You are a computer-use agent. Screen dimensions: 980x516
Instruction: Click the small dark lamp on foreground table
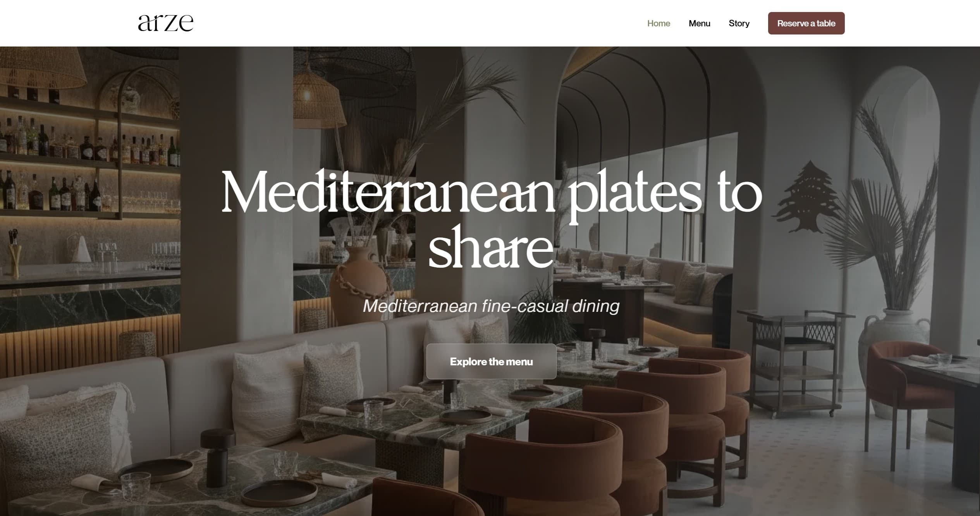(218, 457)
